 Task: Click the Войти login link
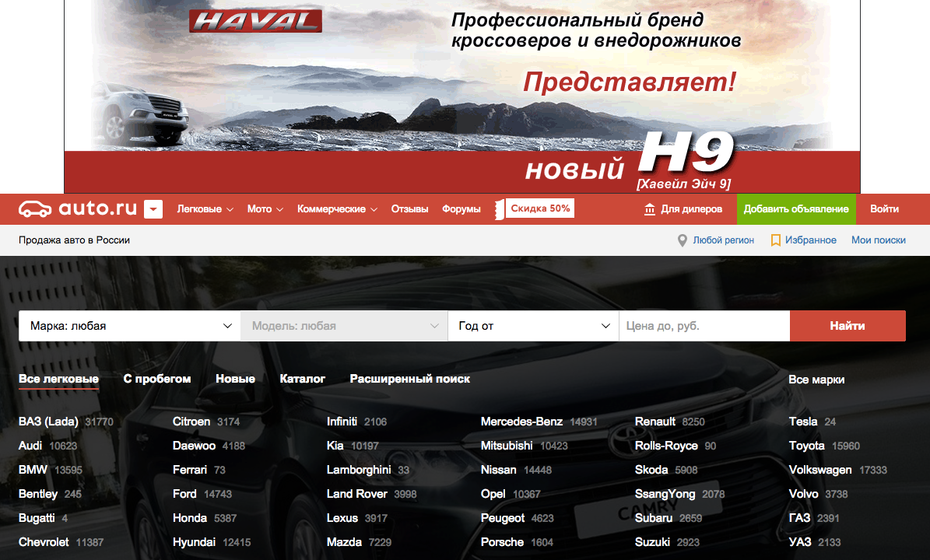tap(884, 209)
